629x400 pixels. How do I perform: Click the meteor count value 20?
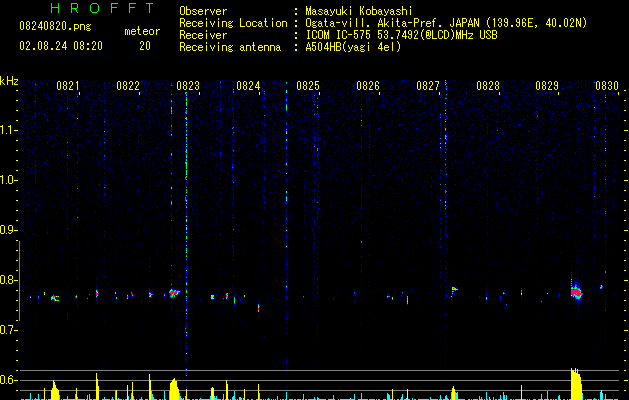(x=145, y=46)
